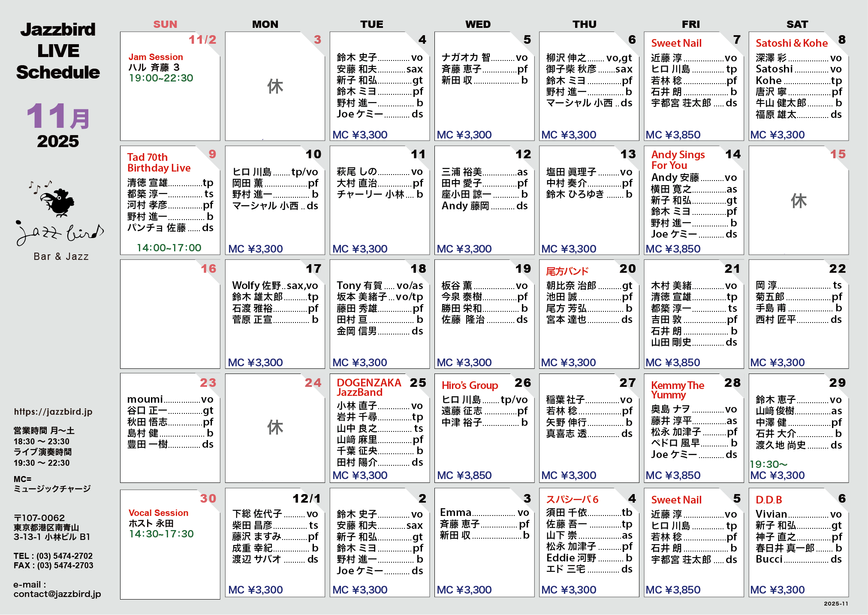Select the Satoshi & Kohe event title
The width and height of the screenshot is (868, 615).
click(791, 43)
